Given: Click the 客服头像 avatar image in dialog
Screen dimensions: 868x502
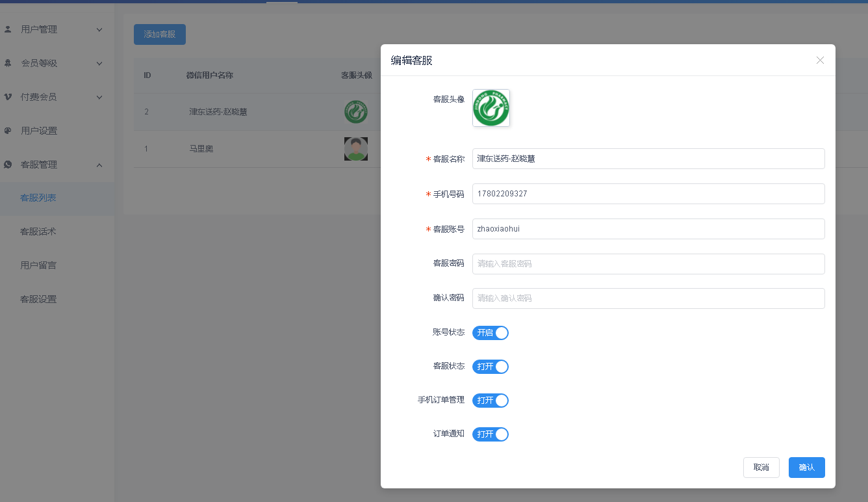Looking at the screenshot, I should [491, 108].
